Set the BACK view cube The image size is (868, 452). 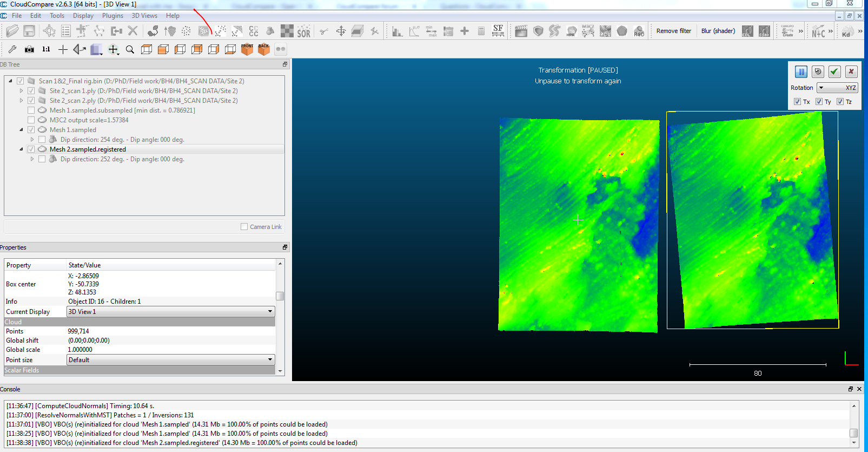tap(264, 49)
